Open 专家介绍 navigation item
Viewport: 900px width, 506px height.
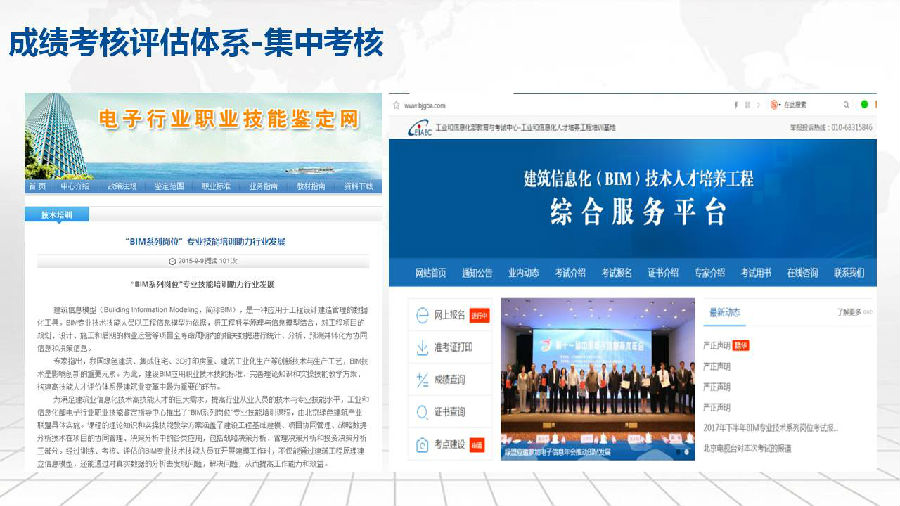tap(709, 273)
